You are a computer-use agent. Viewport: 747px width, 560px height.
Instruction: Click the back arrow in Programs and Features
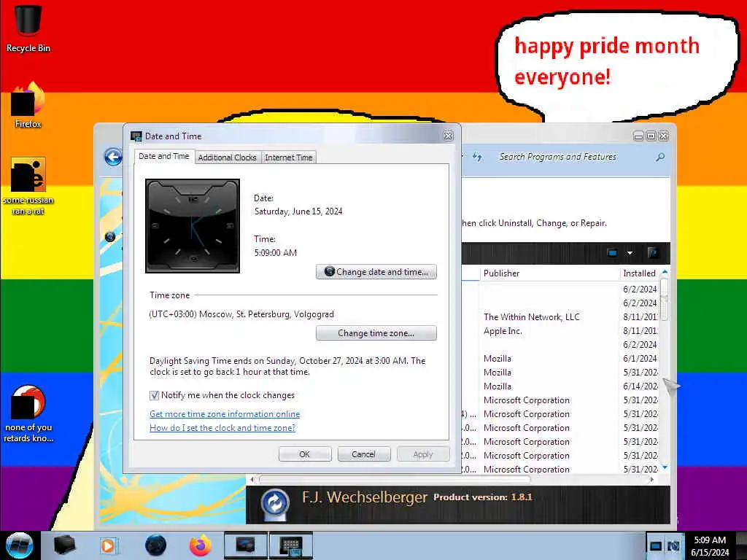[x=113, y=157]
